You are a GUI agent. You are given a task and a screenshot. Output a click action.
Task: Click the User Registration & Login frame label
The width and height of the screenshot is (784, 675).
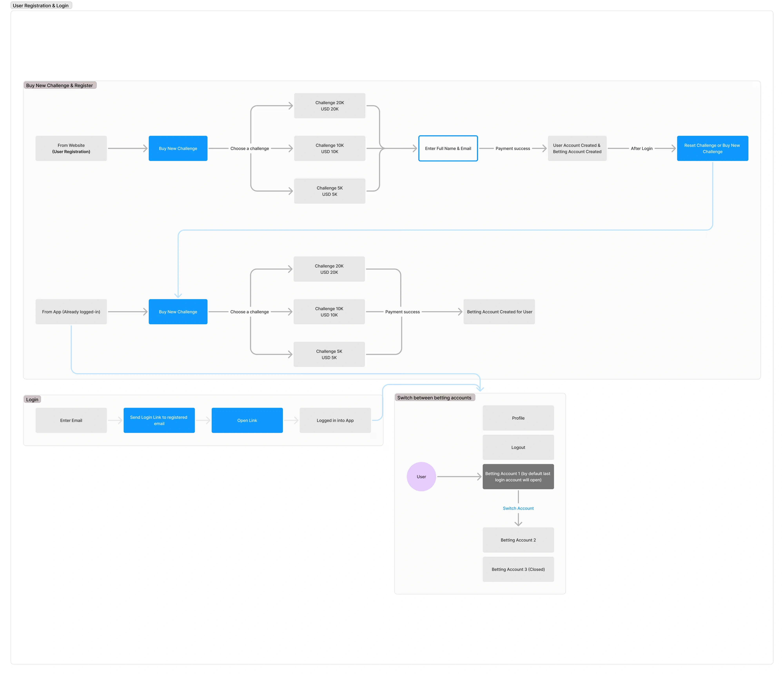pyautogui.click(x=41, y=6)
